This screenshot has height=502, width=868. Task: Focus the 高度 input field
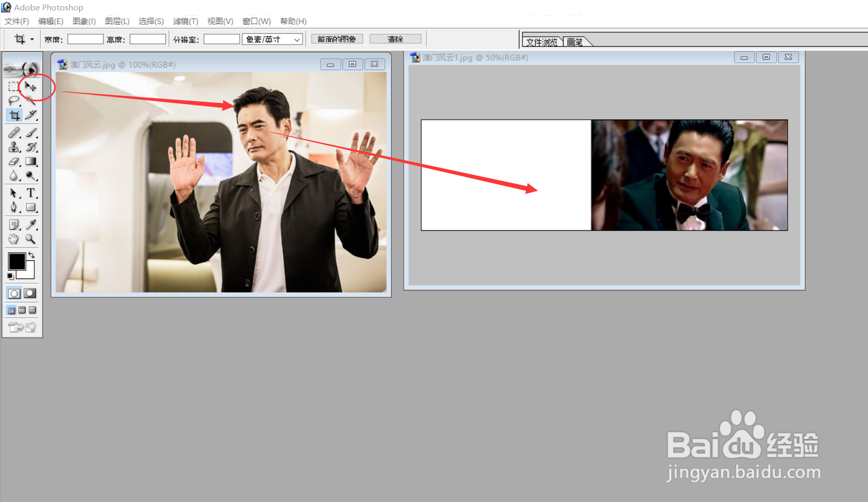(148, 39)
